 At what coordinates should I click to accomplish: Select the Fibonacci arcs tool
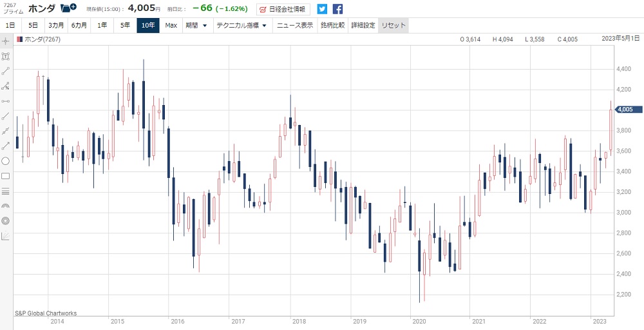pos(6,206)
